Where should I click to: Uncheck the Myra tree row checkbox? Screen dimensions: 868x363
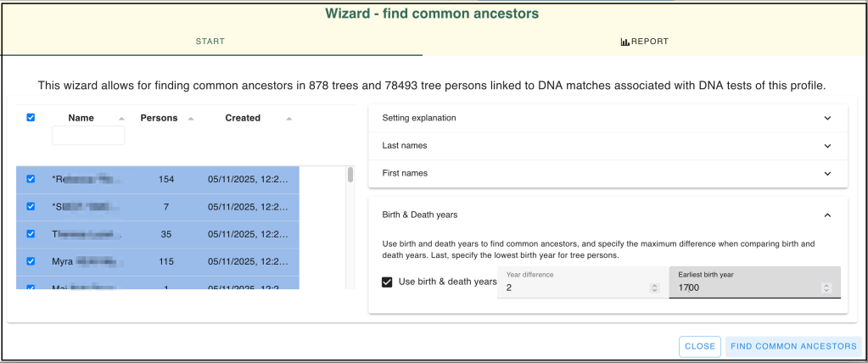click(31, 261)
